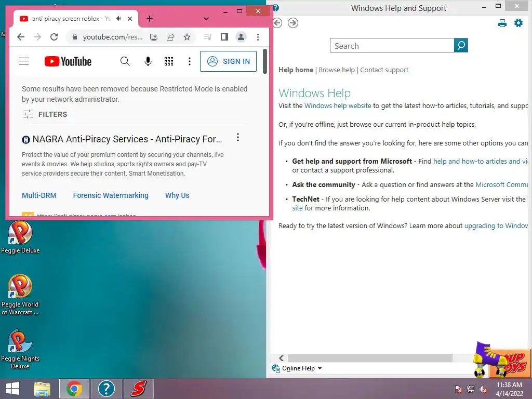The height and width of the screenshot is (399, 532).
Task: Close the anti piracy screen roblox tab
Action: pyautogui.click(x=129, y=19)
